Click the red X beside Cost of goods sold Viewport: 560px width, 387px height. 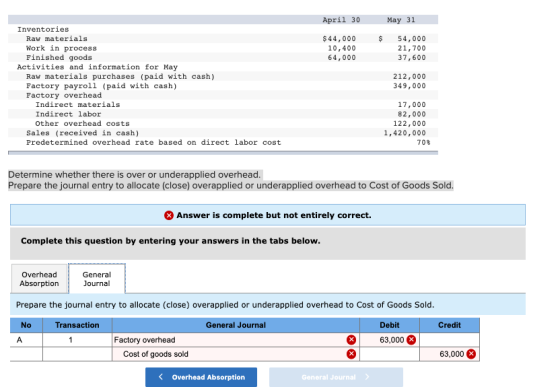351,354
